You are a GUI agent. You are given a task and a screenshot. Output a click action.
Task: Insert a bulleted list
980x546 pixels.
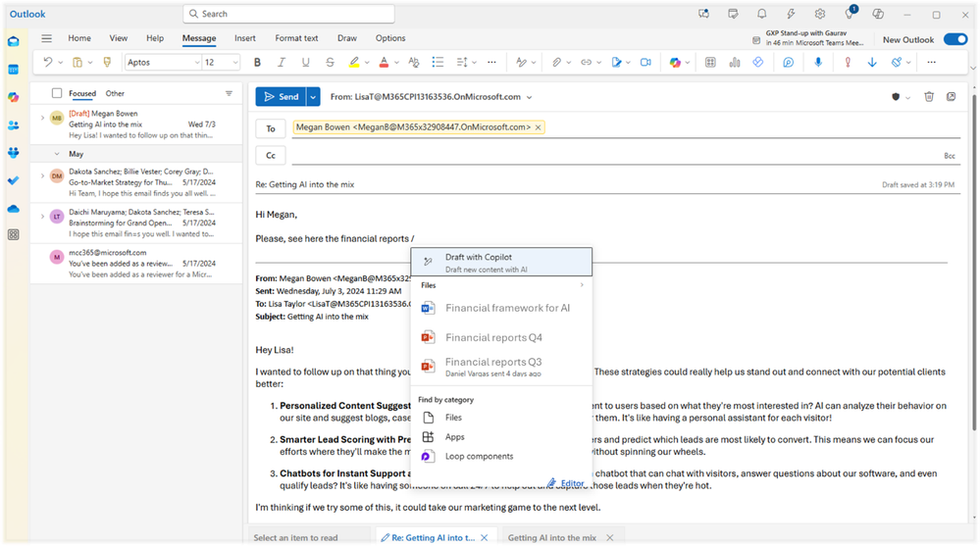point(438,63)
